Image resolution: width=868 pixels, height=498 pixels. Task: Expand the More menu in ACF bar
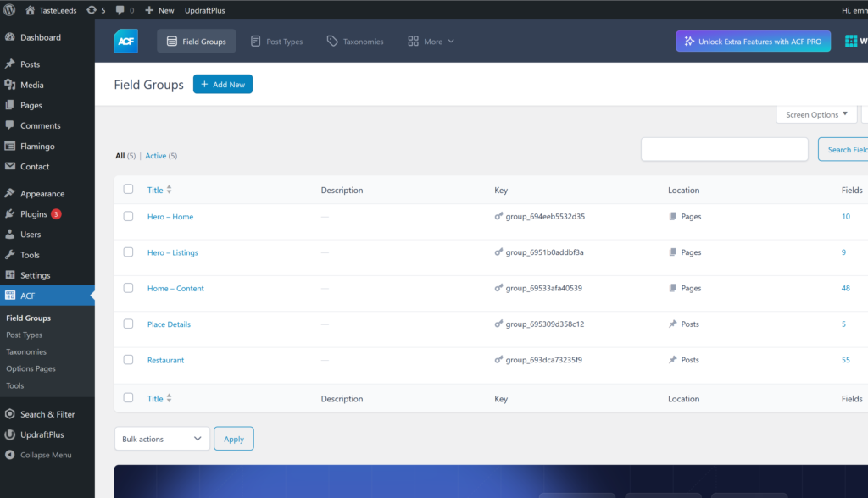pyautogui.click(x=431, y=41)
